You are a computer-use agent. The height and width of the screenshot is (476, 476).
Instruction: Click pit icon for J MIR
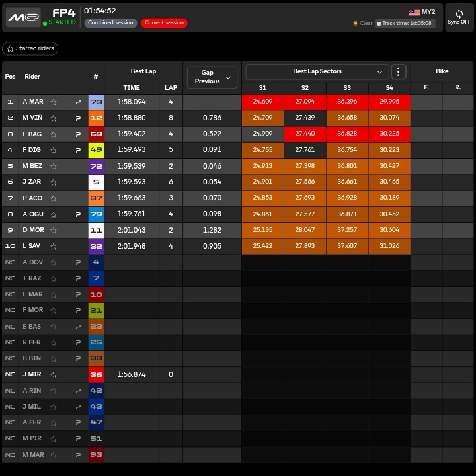coord(78,374)
